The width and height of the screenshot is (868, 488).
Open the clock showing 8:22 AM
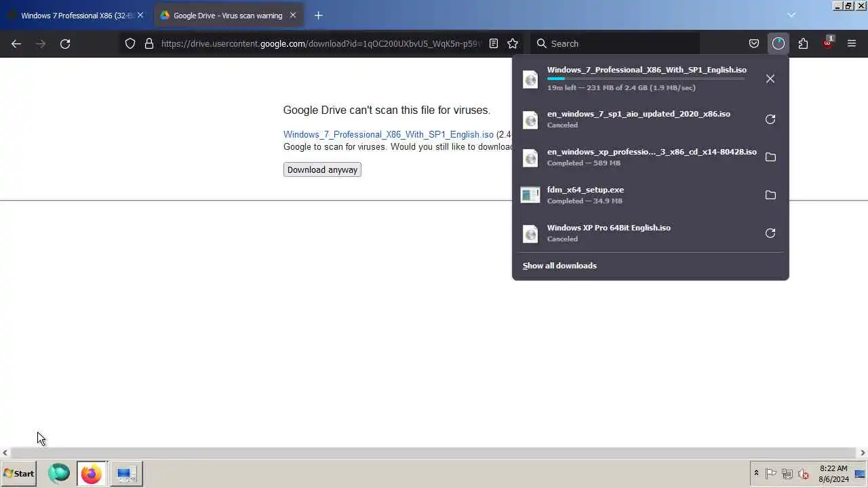click(833, 474)
